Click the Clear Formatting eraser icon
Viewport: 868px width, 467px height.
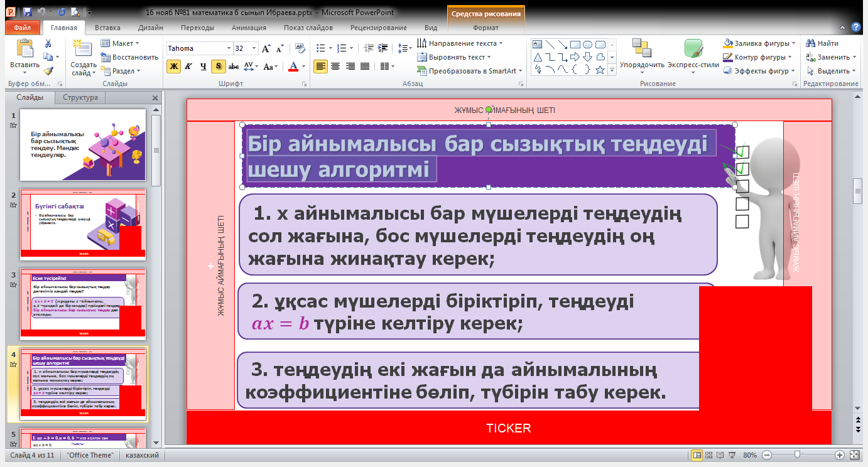pos(300,48)
